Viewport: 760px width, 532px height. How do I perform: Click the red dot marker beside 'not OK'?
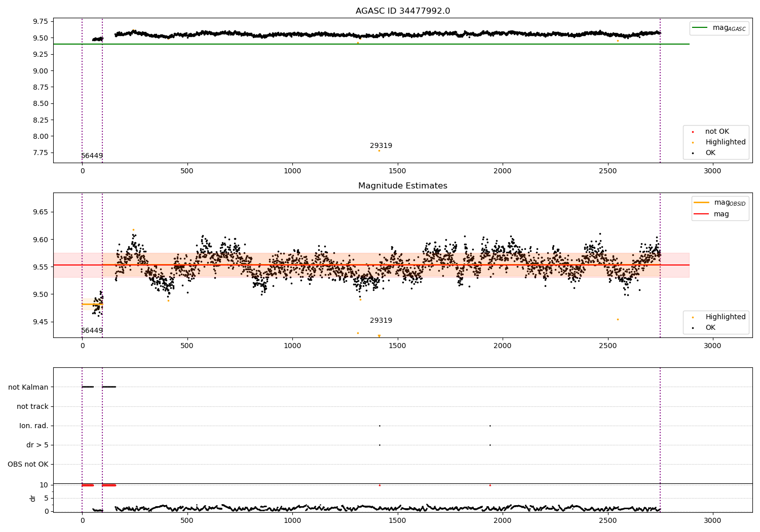pyautogui.click(x=693, y=132)
